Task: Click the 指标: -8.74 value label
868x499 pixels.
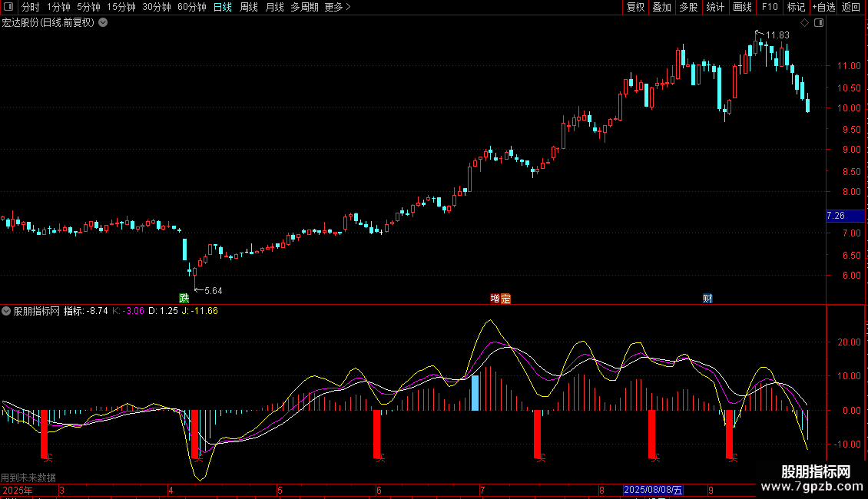Action: 86,311
